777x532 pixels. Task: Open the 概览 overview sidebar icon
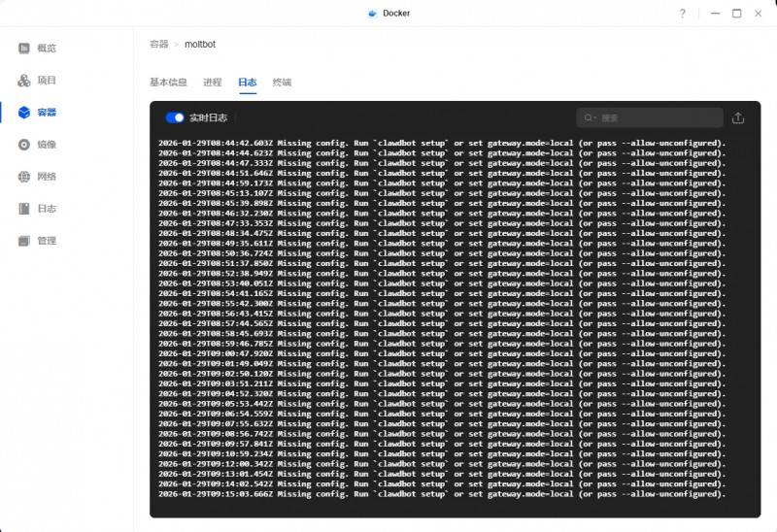tap(23, 48)
